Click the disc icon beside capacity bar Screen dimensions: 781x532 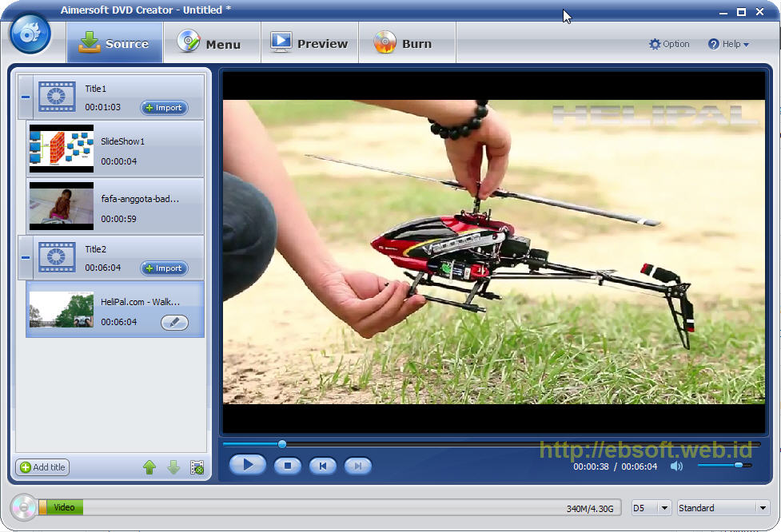tap(24, 507)
